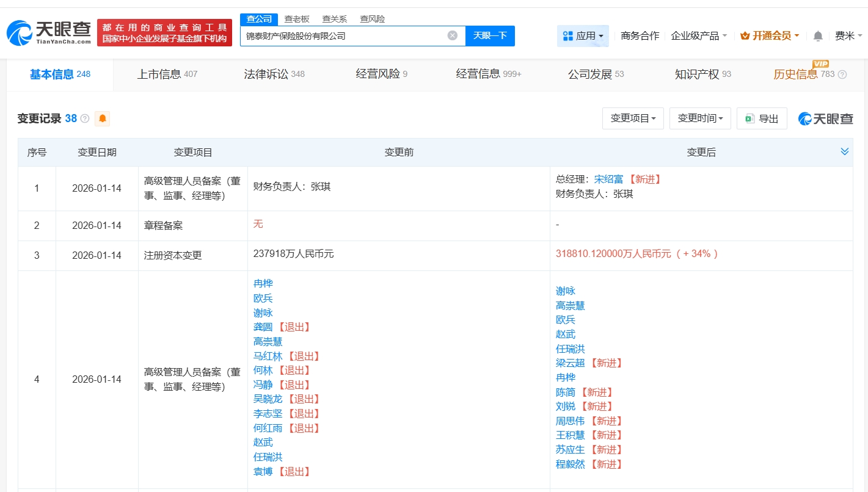Open the 变更时间 filter dropdown
This screenshot has width=868, height=492.
click(x=700, y=118)
